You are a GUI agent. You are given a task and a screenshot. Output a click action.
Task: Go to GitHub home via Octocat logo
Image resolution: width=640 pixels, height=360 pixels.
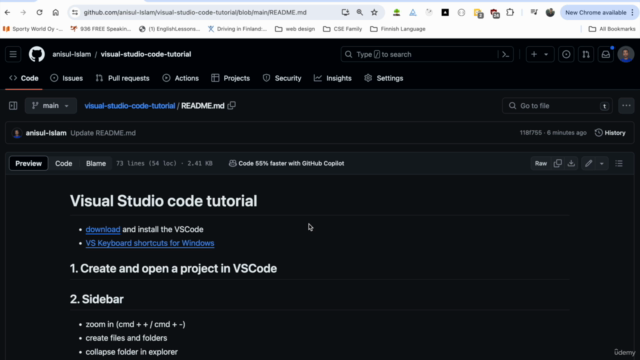37,54
